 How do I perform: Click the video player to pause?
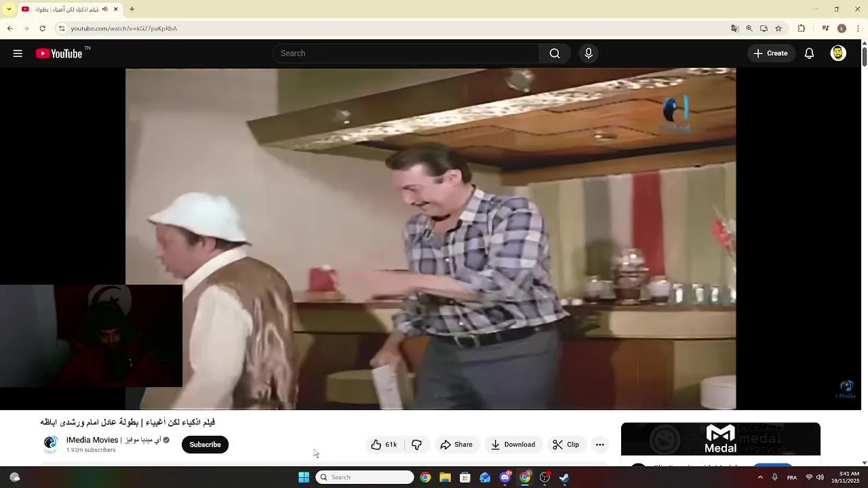point(431,239)
